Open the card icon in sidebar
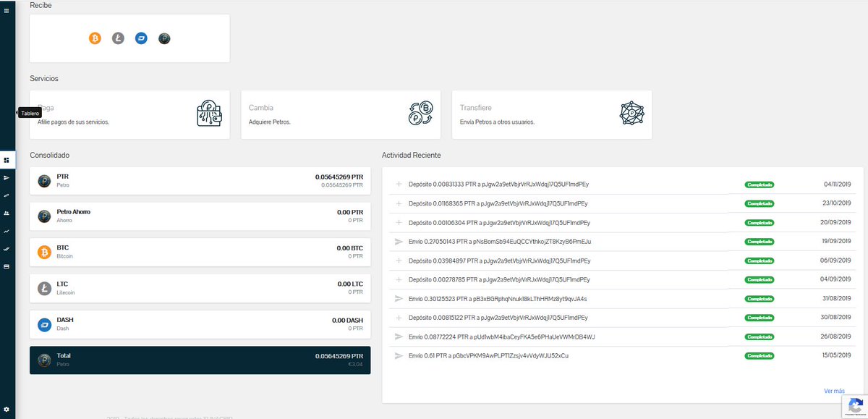The width and height of the screenshot is (868, 419). 7,266
